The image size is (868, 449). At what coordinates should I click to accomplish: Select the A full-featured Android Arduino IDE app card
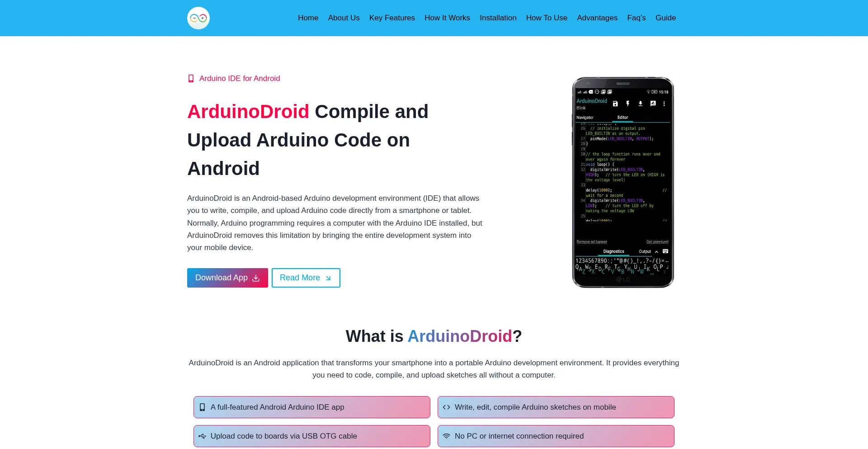(312, 407)
